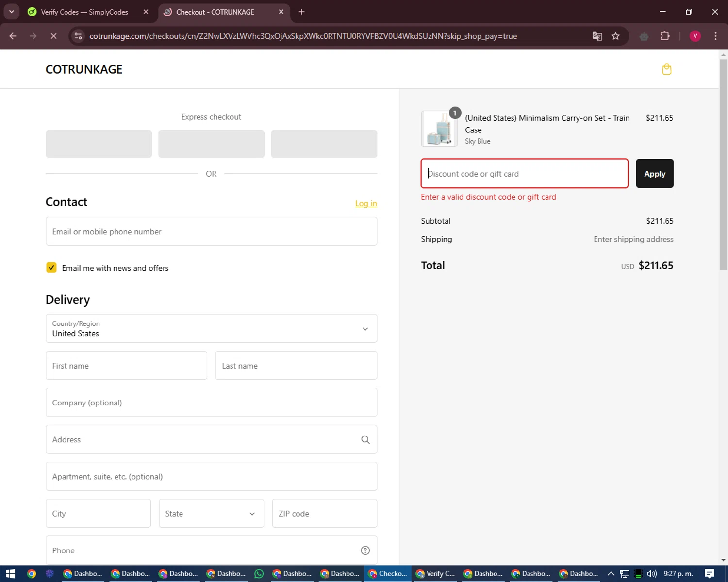This screenshot has height=582, width=728.
Task: Open the tab search dropdown chevron
Action: 11,12
